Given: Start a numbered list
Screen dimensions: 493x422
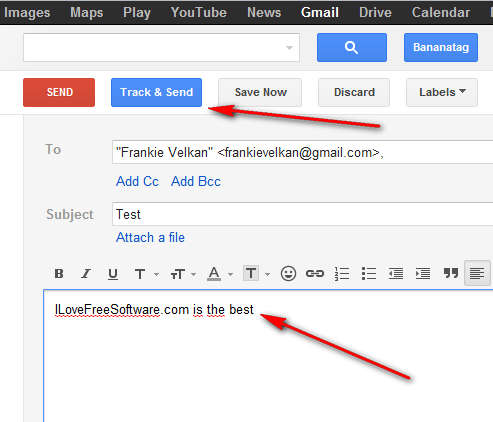Looking at the screenshot, I should [x=342, y=274].
